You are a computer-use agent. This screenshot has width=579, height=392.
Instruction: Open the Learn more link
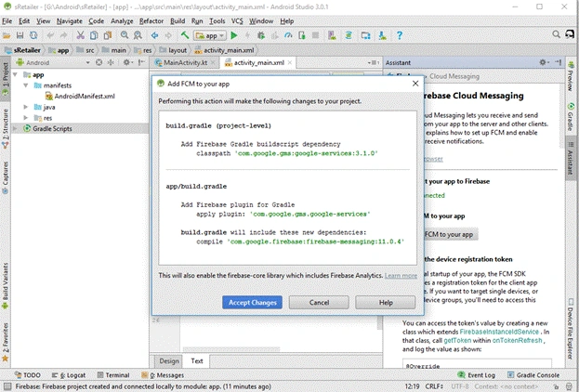(401, 276)
